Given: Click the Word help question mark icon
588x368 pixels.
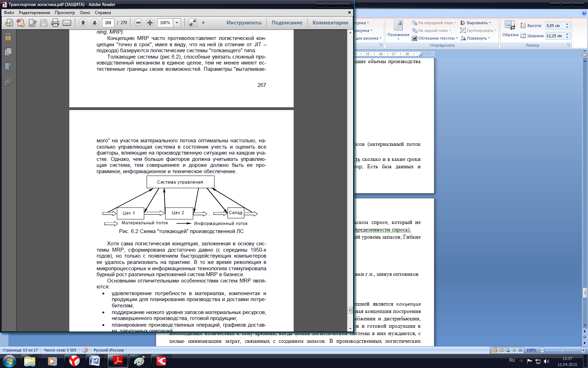Looking at the screenshot, I should [584, 13].
